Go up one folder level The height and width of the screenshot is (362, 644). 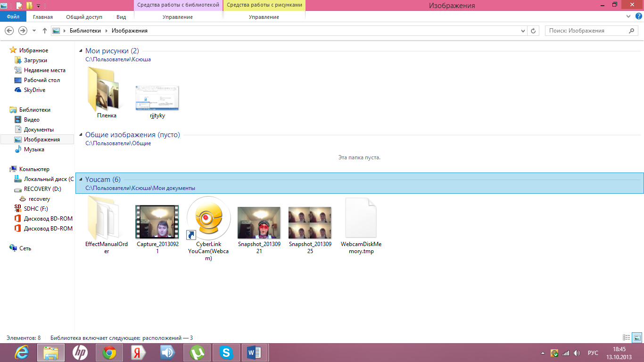(45, 31)
